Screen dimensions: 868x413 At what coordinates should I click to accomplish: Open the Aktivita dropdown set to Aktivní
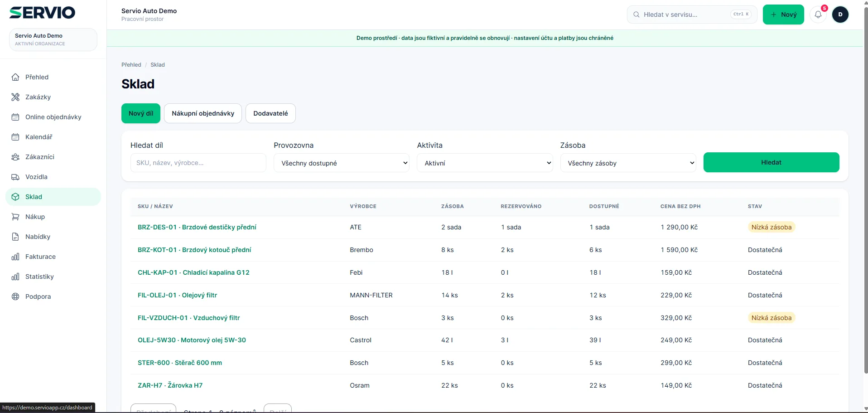point(485,163)
